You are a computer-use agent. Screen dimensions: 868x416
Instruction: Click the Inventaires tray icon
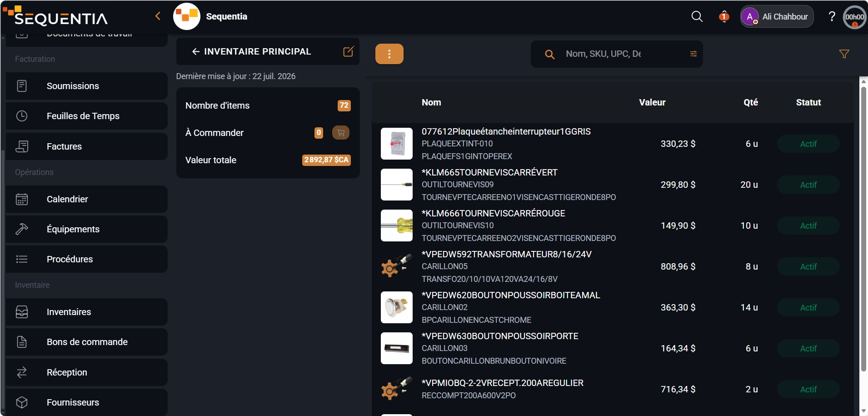(22, 312)
